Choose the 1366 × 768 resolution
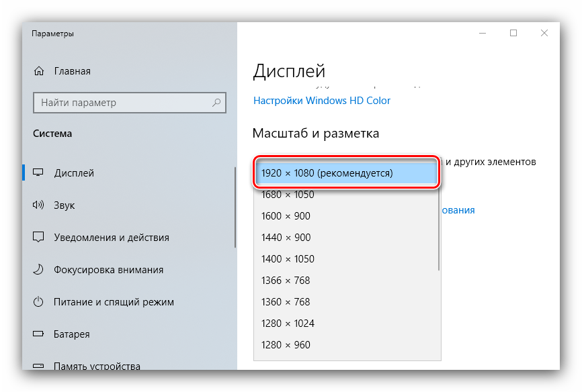This screenshot has width=582, height=392. (x=286, y=281)
